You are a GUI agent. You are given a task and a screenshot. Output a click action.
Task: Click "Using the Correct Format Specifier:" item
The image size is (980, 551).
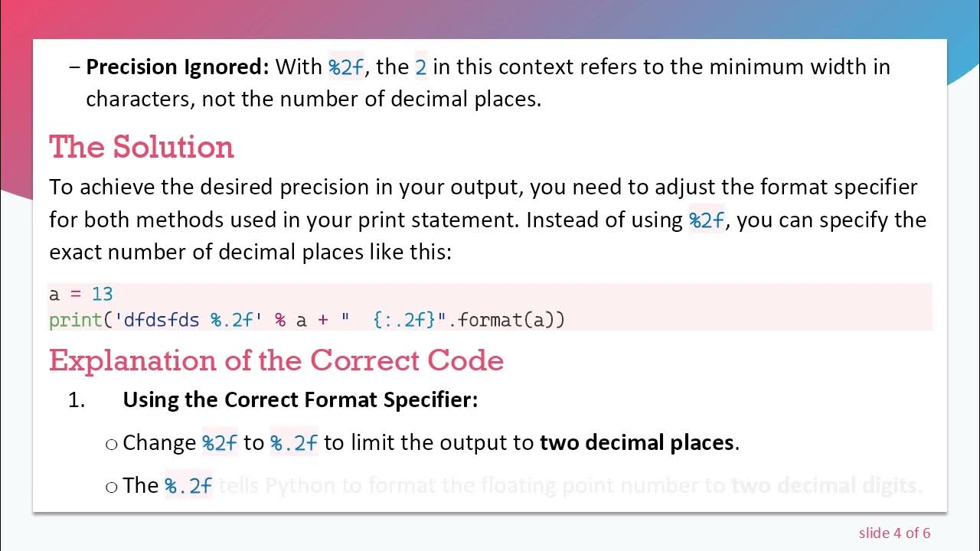click(x=300, y=399)
